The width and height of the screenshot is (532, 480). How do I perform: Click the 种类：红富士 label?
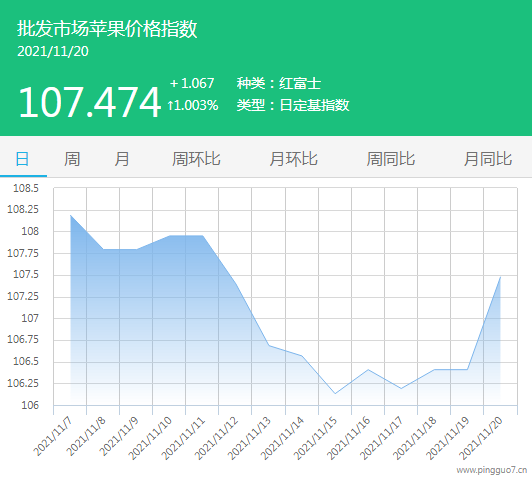point(279,83)
